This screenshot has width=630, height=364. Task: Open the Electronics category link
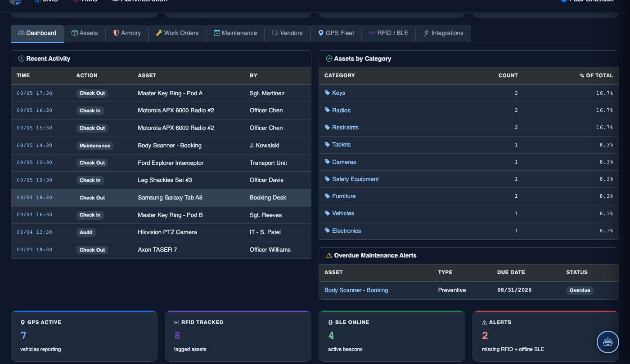click(346, 231)
